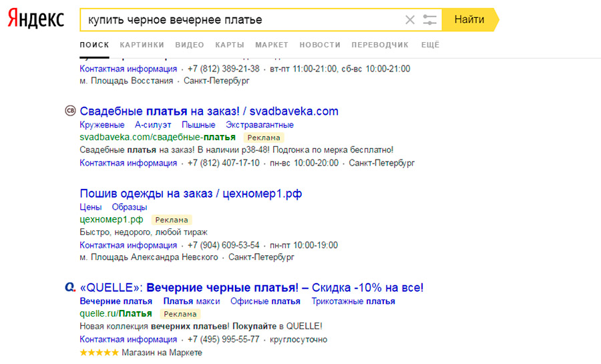
Task: Click phone number +7 (812) 407-17-10
Action: 224,163
